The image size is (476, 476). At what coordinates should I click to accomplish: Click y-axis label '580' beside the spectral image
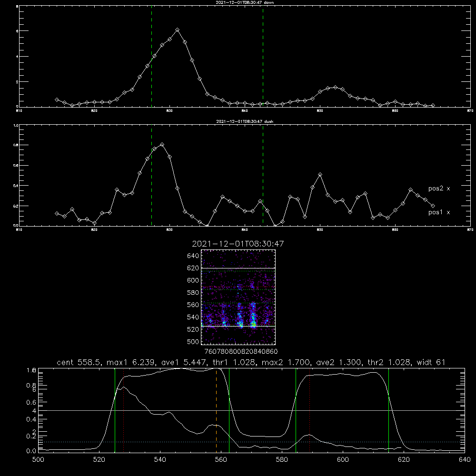(193, 293)
